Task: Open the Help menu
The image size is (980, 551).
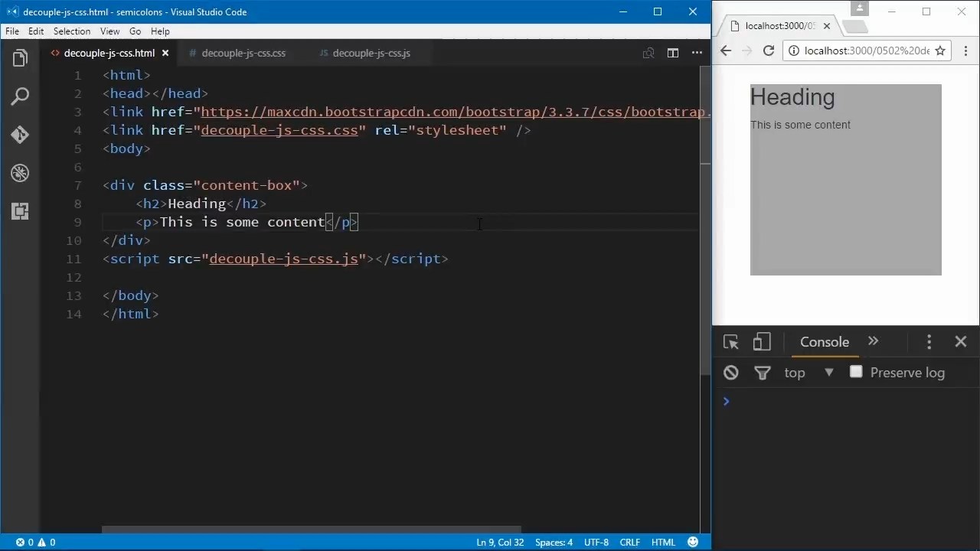Action: click(160, 31)
